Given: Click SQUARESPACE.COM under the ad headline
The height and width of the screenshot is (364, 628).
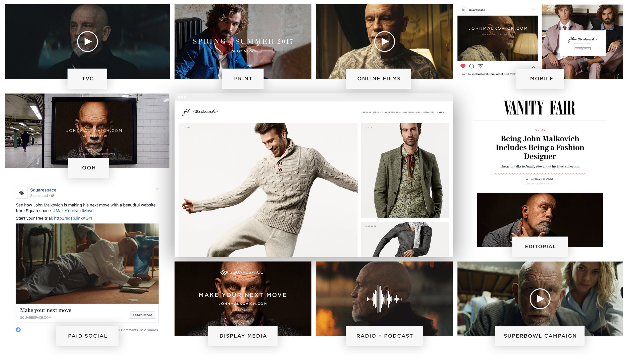Looking at the screenshot, I should pyautogui.click(x=36, y=318).
